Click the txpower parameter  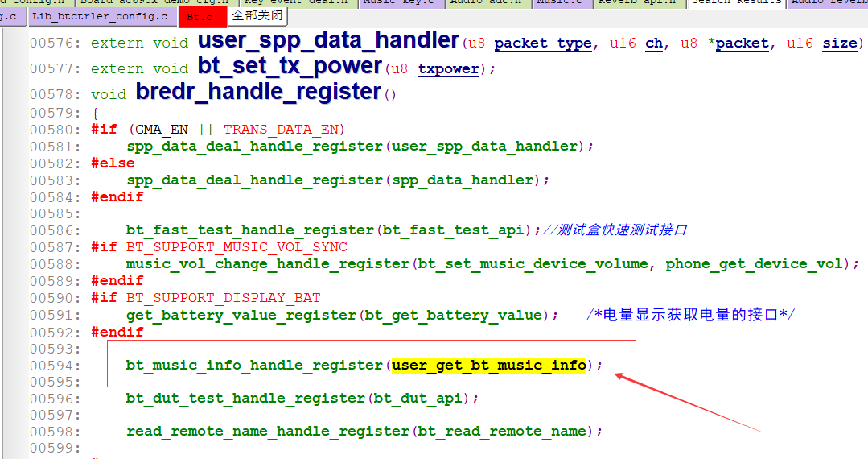pos(448,69)
